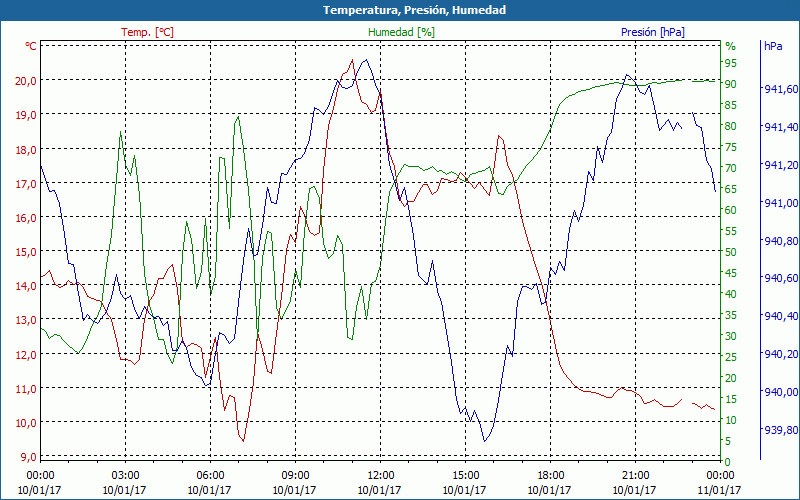Select the red 'Temp. [°C]' legend label

[147, 32]
